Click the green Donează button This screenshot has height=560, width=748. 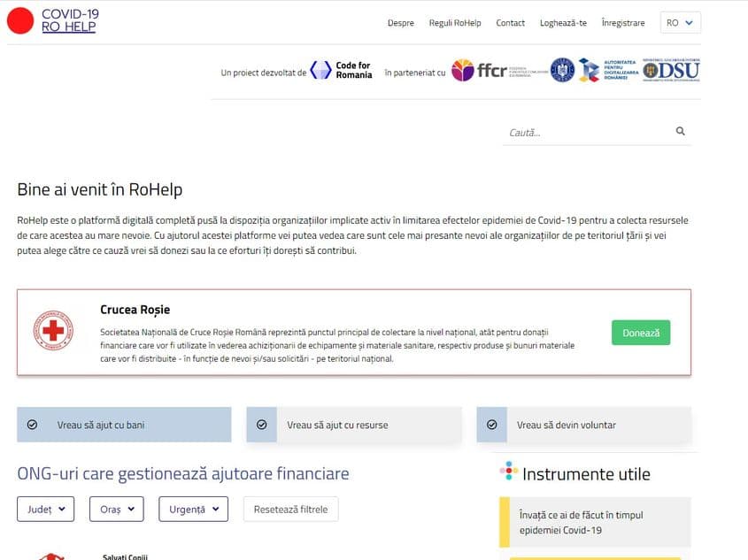click(641, 332)
